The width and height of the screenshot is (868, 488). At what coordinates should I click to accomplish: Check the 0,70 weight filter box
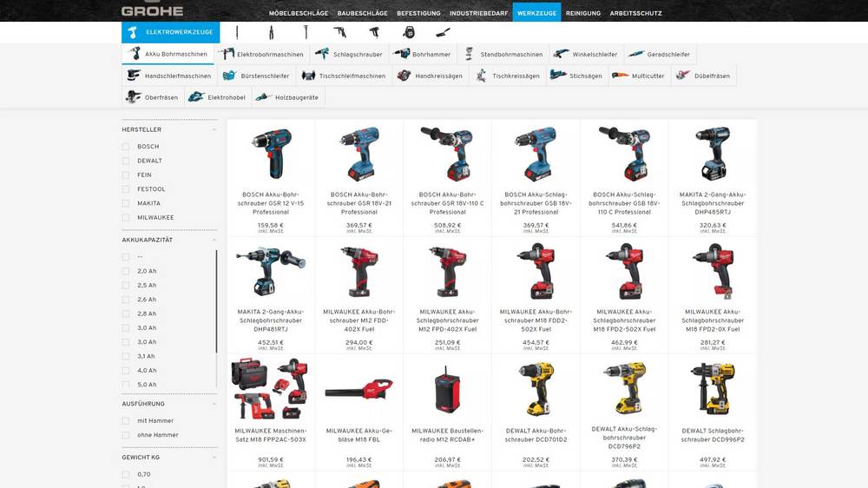click(x=126, y=475)
